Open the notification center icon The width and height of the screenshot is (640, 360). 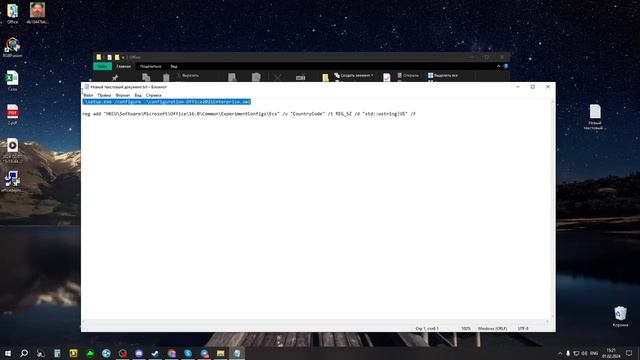pyautogui.click(x=629, y=353)
